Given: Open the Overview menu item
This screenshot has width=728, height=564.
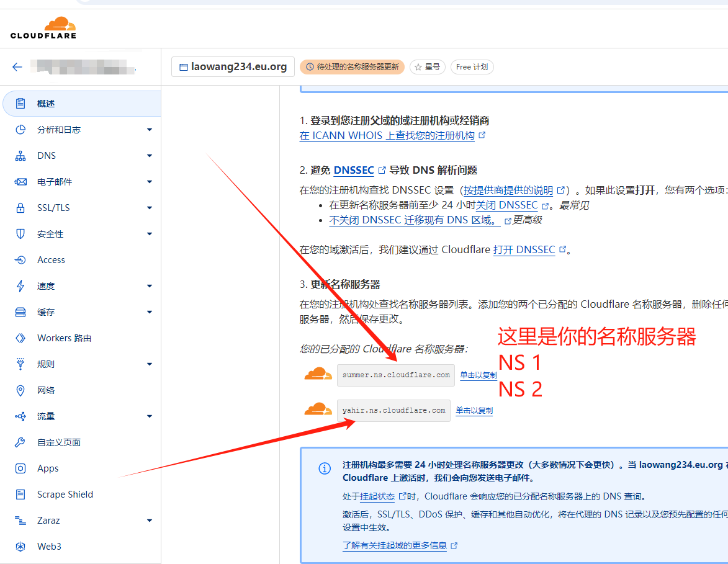Looking at the screenshot, I should click(46, 104).
